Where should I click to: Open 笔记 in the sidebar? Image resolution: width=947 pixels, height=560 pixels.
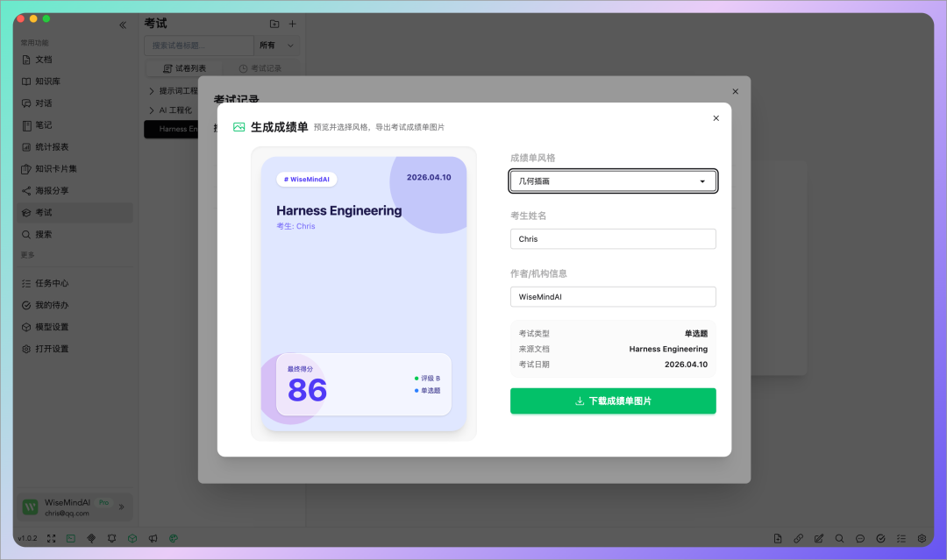(75, 125)
